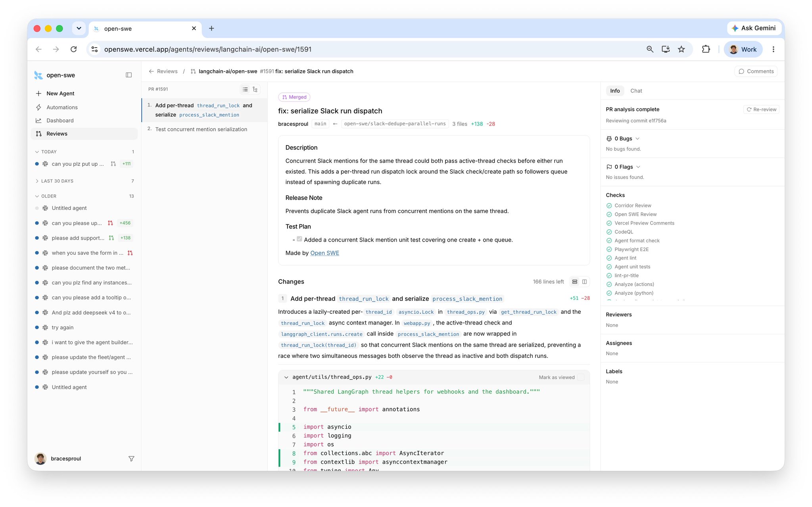The width and height of the screenshot is (812, 507).
Task: Click the Playwright E2E check
Action: [x=632, y=250]
